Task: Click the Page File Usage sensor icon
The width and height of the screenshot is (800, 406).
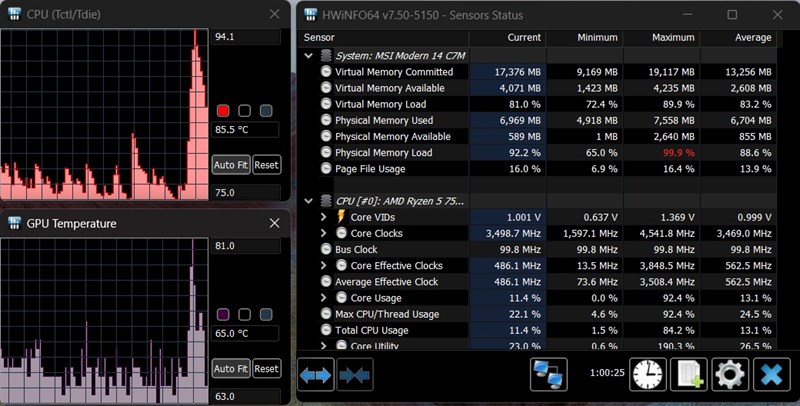Action: click(x=326, y=168)
